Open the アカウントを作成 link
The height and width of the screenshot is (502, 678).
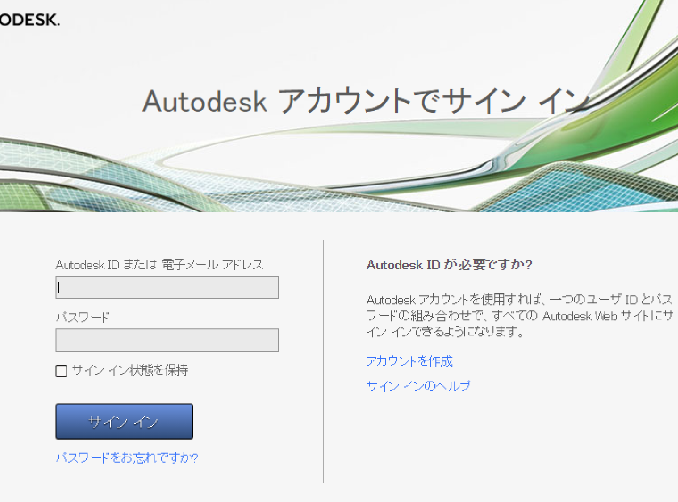(x=409, y=361)
